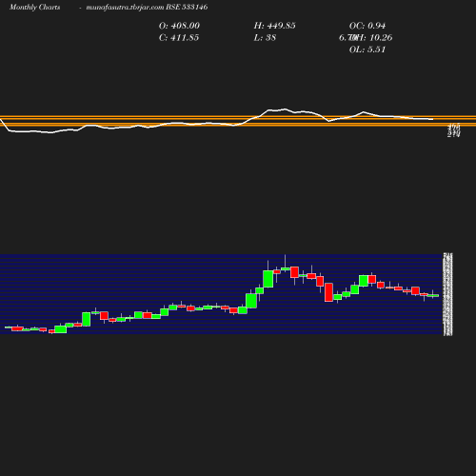Screen dimensions: 476x476
Task: Select the open price value 'O: 408.00'
Action: coord(179,26)
